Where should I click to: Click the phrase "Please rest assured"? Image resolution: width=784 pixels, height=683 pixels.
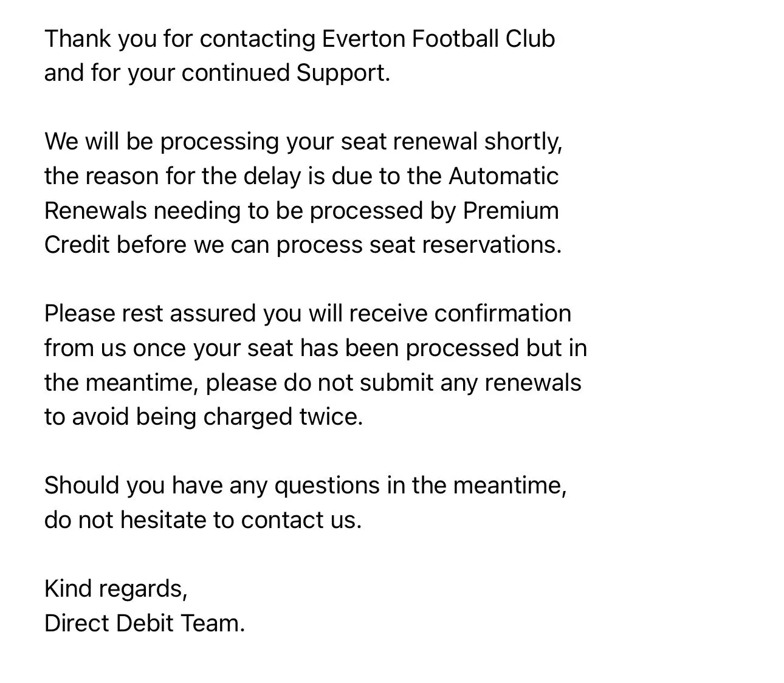pyautogui.click(x=150, y=314)
